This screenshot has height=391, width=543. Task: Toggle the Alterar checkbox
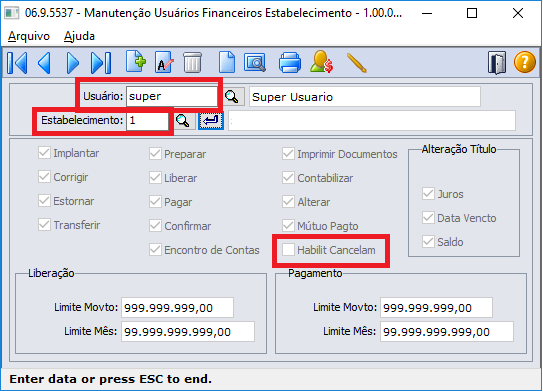[x=288, y=202]
